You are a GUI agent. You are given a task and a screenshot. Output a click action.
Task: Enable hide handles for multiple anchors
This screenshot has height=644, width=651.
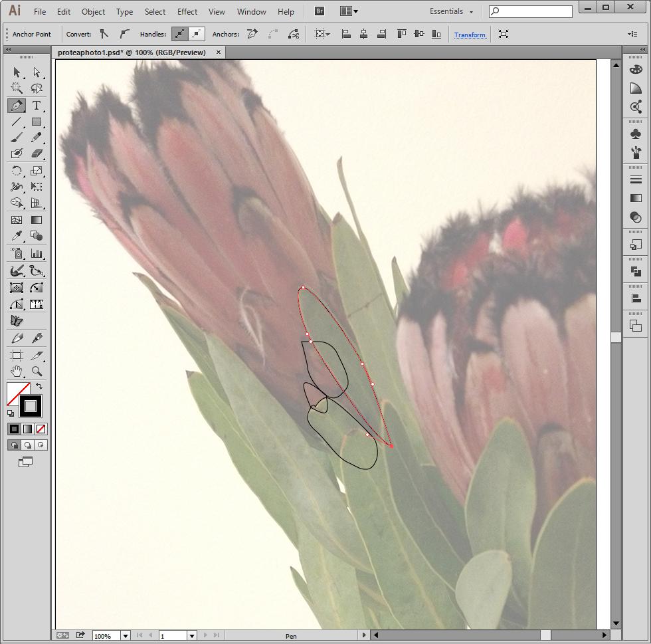pyautogui.click(x=197, y=34)
